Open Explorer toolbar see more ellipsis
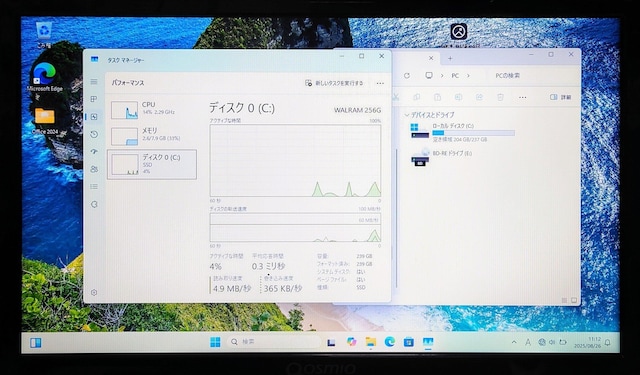Image resolution: width=640 pixels, height=375 pixels. coord(522,98)
